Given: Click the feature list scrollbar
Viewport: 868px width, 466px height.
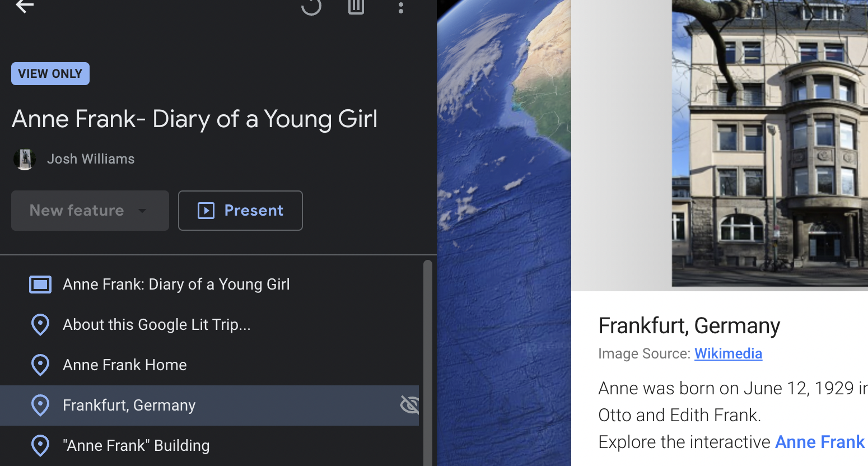Looking at the screenshot, I should [428, 358].
